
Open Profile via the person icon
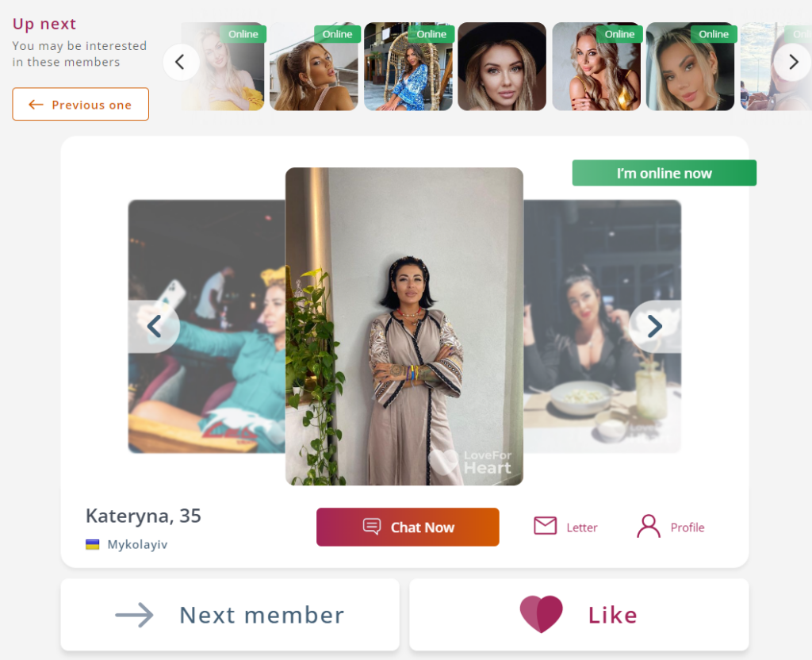click(x=649, y=527)
